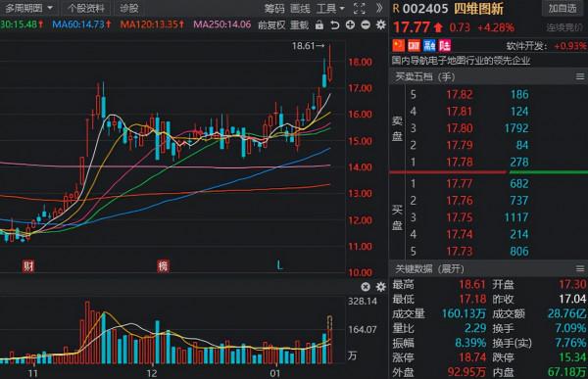
Task: Click the latest red candlestick
Action: click(329, 64)
